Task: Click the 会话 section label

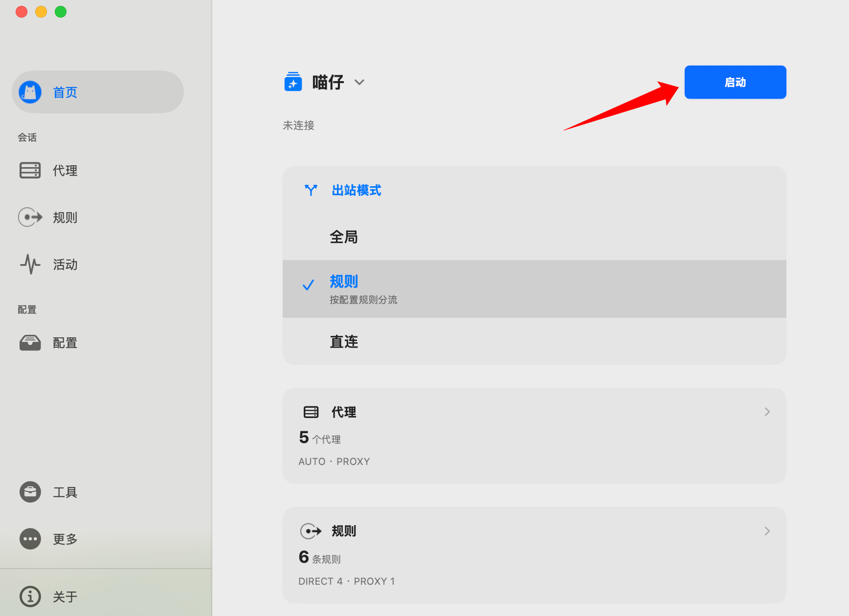Action: pyautogui.click(x=27, y=137)
